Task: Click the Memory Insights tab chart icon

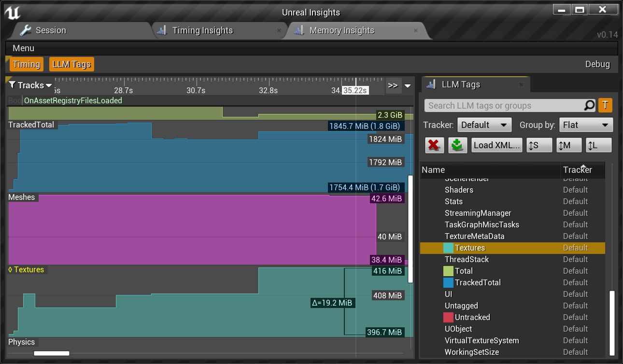Action: [299, 30]
